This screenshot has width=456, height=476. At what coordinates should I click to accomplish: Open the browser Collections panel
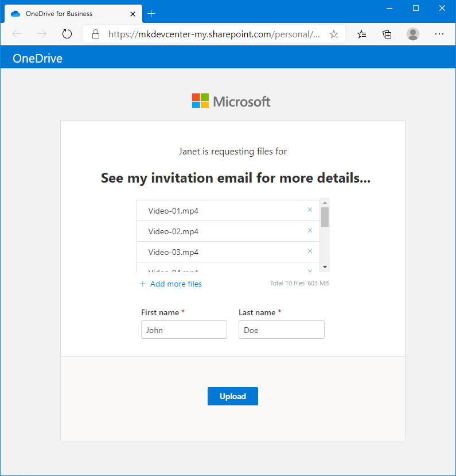(387, 34)
